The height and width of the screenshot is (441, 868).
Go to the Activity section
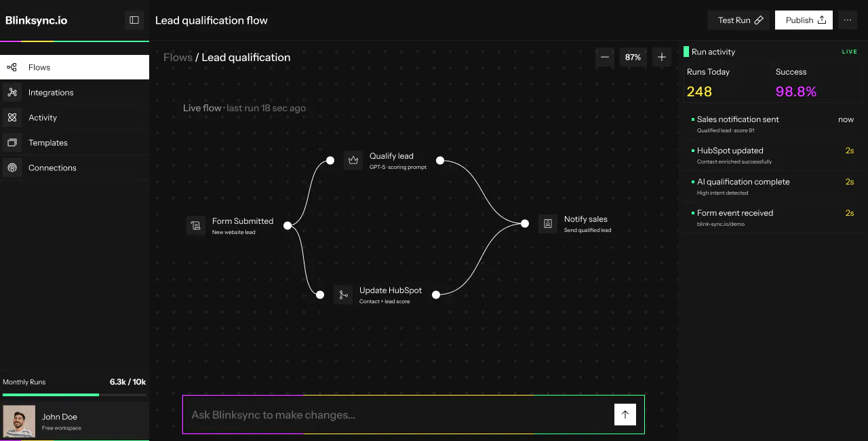click(75, 117)
